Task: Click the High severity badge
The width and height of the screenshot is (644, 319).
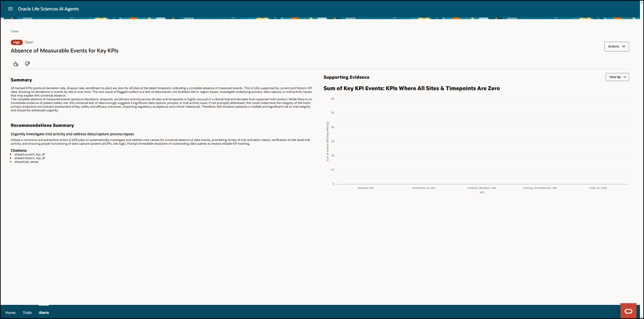Action: pos(17,42)
